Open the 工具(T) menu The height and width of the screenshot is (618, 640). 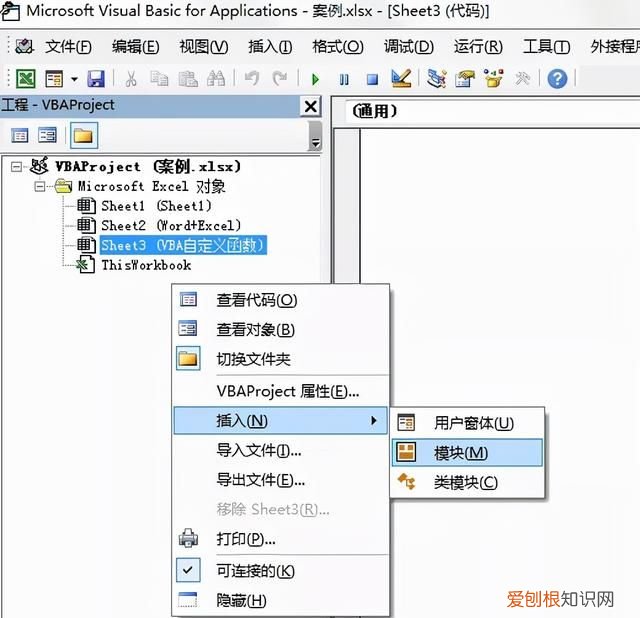(547, 47)
